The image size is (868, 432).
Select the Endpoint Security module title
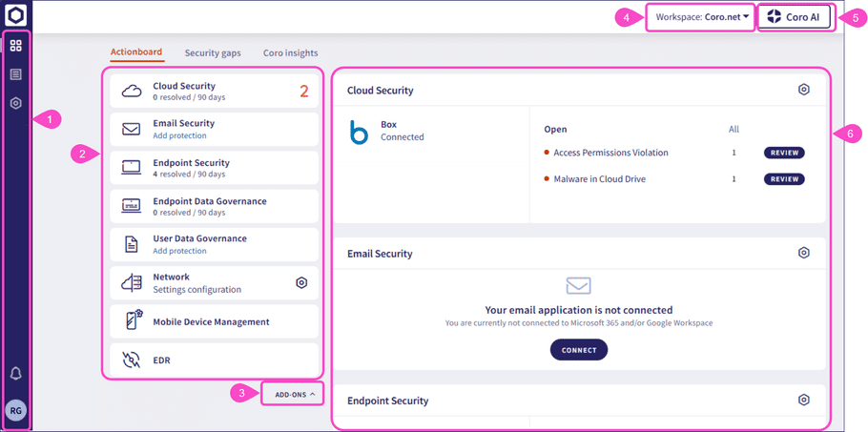pyautogui.click(x=191, y=163)
